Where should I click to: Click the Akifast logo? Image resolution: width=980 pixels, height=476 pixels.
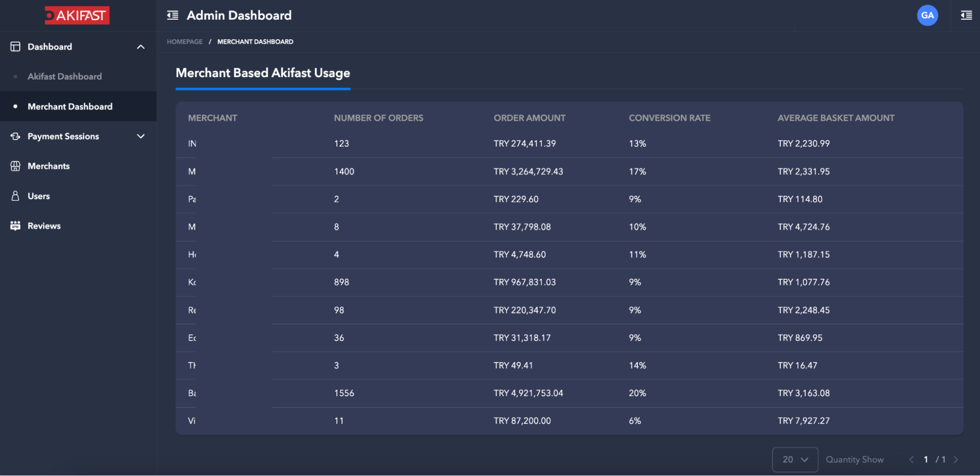tap(77, 16)
